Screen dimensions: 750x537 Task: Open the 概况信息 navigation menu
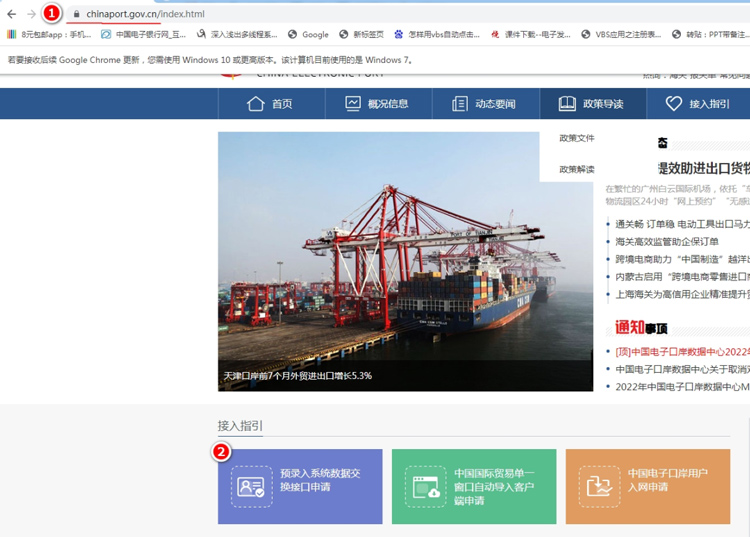click(379, 103)
